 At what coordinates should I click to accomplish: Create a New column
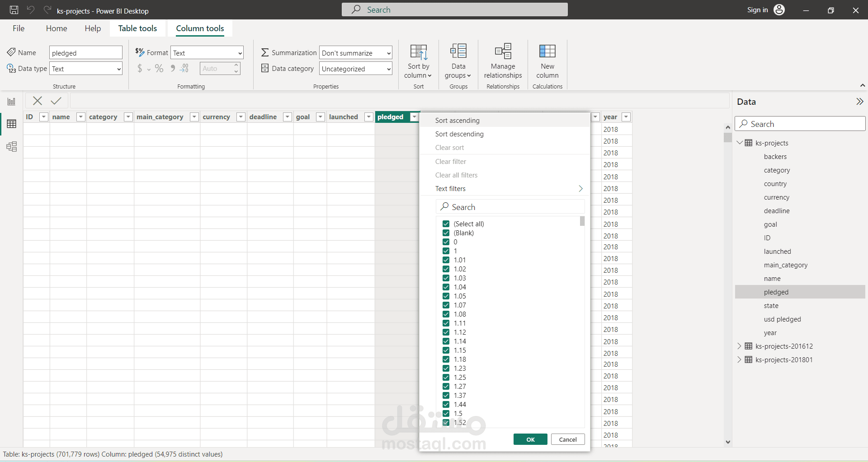click(x=547, y=61)
